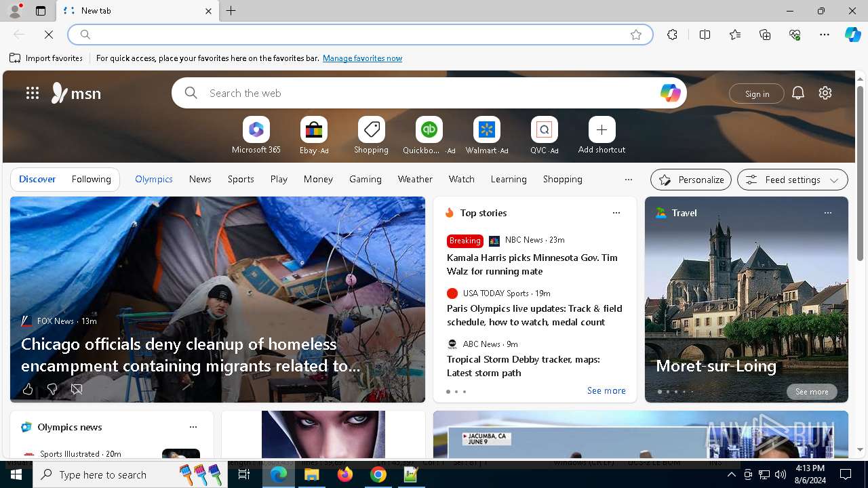The image size is (868, 488).
Task: Open the Quickbooks shortcut tile
Action: pyautogui.click(x=429, y=136)
